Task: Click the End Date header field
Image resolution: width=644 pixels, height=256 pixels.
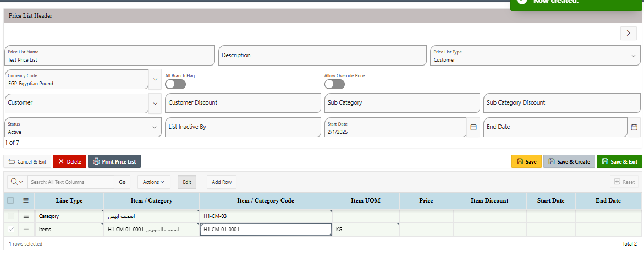Action: [x=555, y=127]
